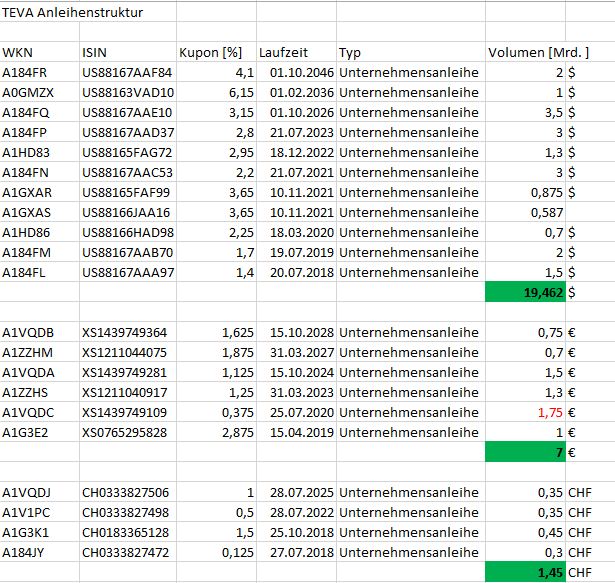Click the green dollar total '19,462'
The width and height of the screenshot is (615, 583).
[x=525, y=292]
